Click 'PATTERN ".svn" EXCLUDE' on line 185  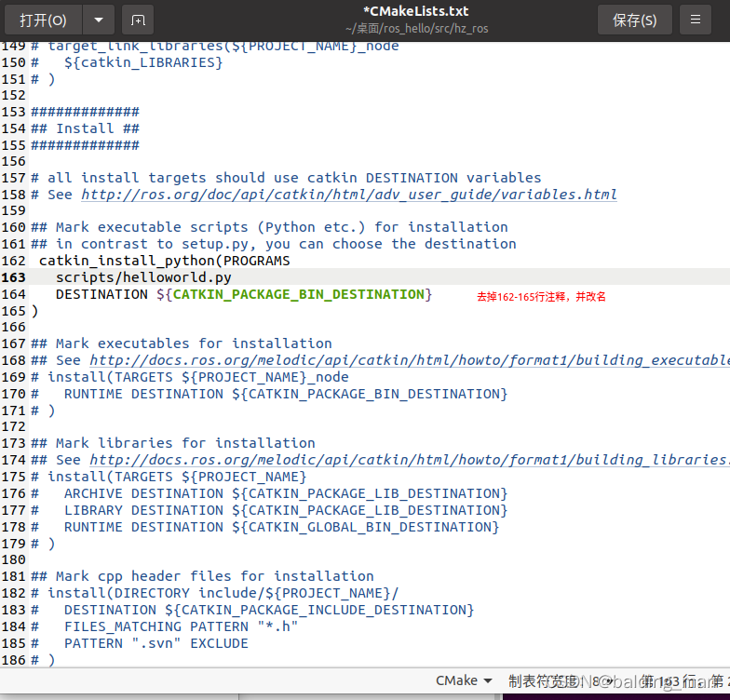(156, 643)
